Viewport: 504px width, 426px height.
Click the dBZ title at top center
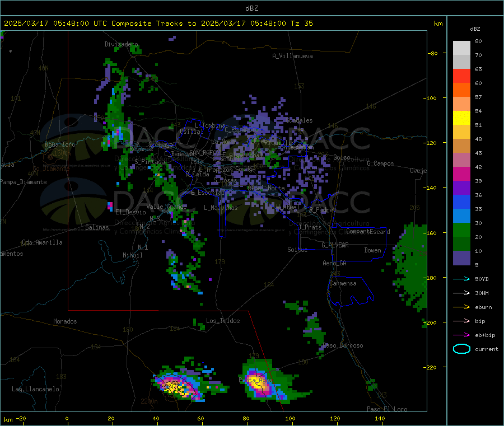(x=251, y=8)
